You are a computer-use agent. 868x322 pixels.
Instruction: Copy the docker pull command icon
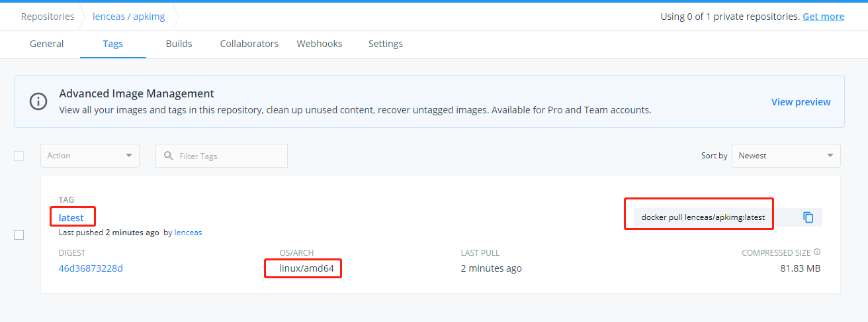(x=808, y=217)
